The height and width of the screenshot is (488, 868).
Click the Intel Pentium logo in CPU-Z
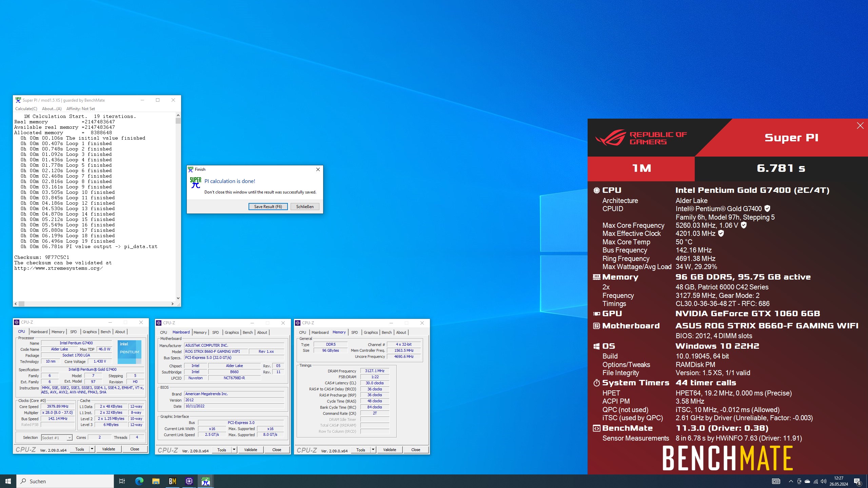pyautogui.click(x=129, y=352)
